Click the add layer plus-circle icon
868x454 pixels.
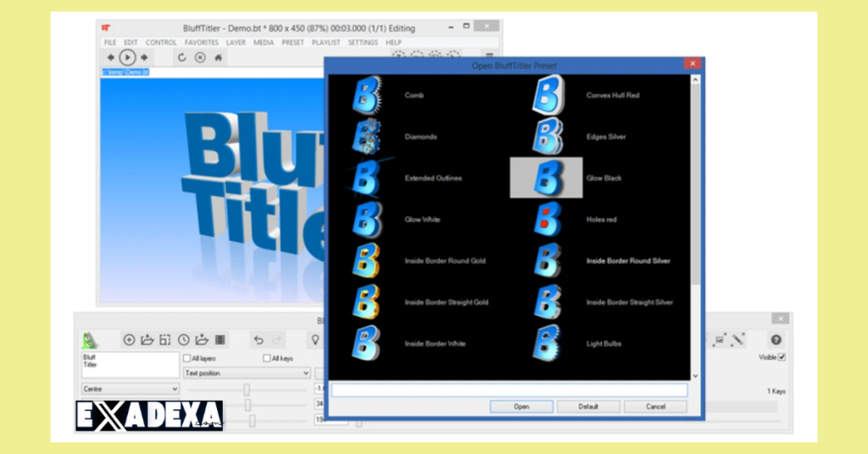tap(129, 340)
